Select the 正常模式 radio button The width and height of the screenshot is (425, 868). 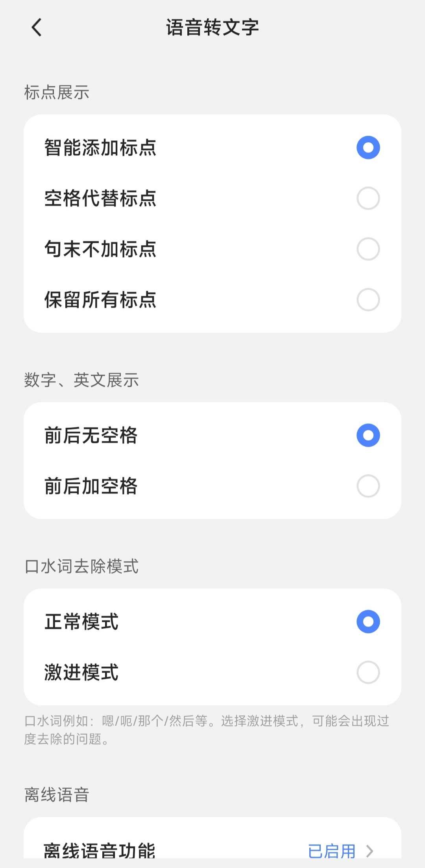tap(368, 622)
